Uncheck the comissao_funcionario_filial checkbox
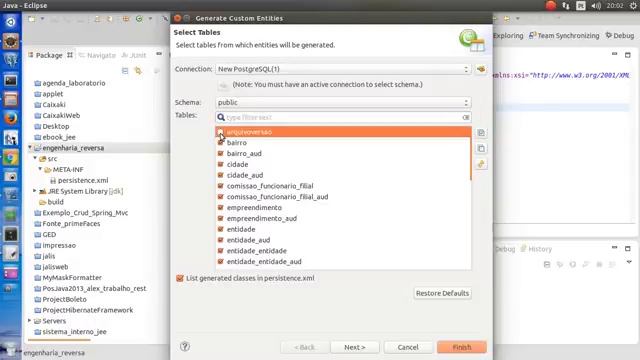Screen dimensions: 640x360 [x=220, y=186]
